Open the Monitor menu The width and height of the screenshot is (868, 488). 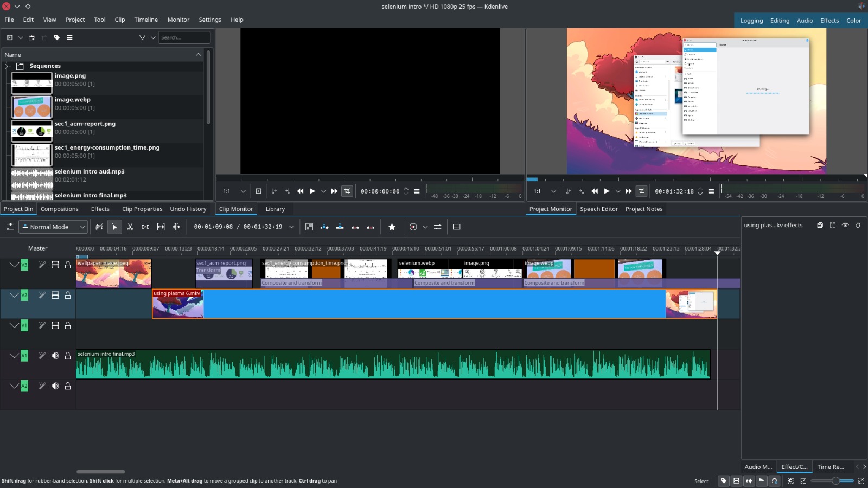(178, 20)
